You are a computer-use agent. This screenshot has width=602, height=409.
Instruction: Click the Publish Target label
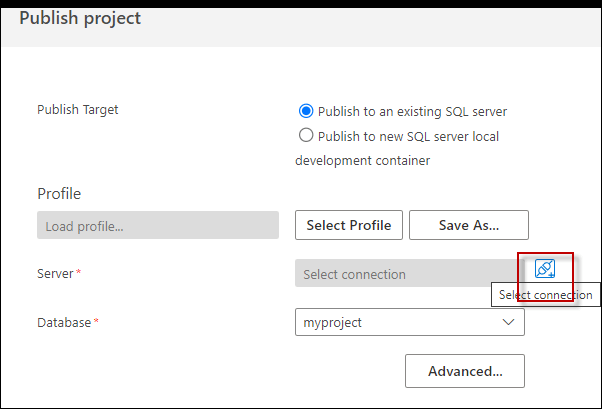(78, 109)
